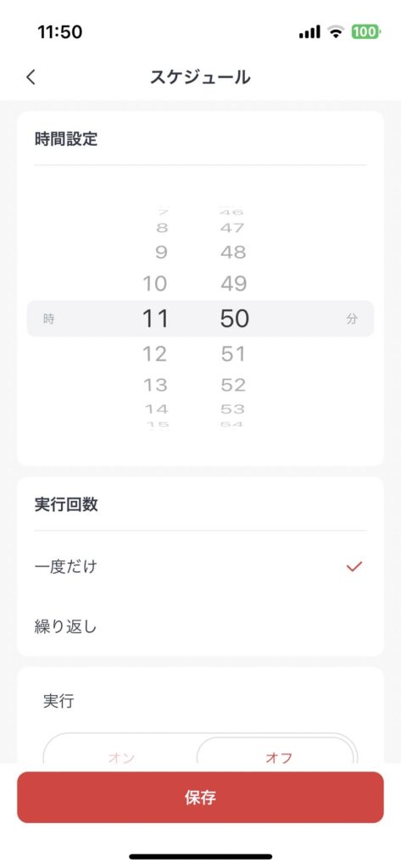Image resolution: width=401 pixels, height=868 pixels.
Task: Choose hour 13 in hour wheel
Action: coord(155,384)
